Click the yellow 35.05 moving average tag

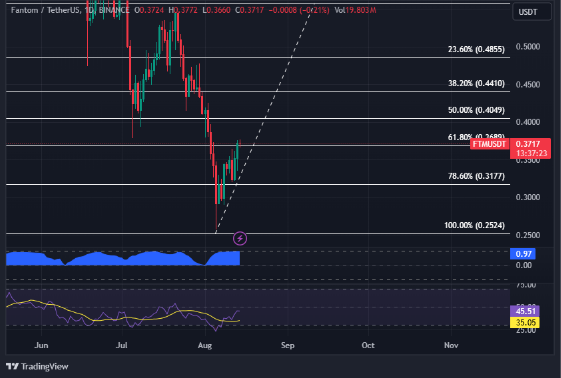point(525,322)
